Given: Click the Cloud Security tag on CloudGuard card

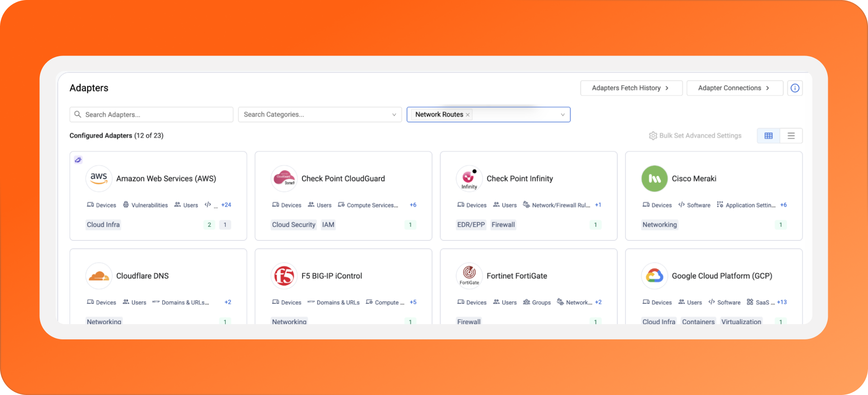Looking at the screenshot, I should [293, 225].
